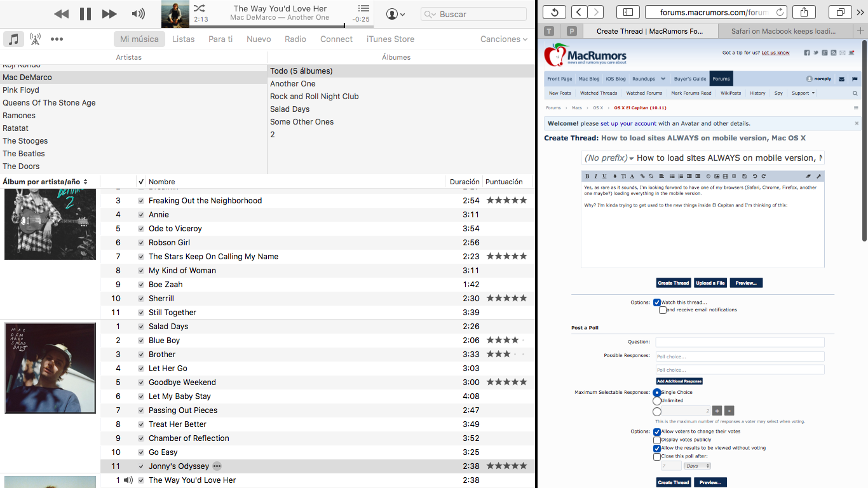Click the star rating of Brother

[x=506, y=354]
